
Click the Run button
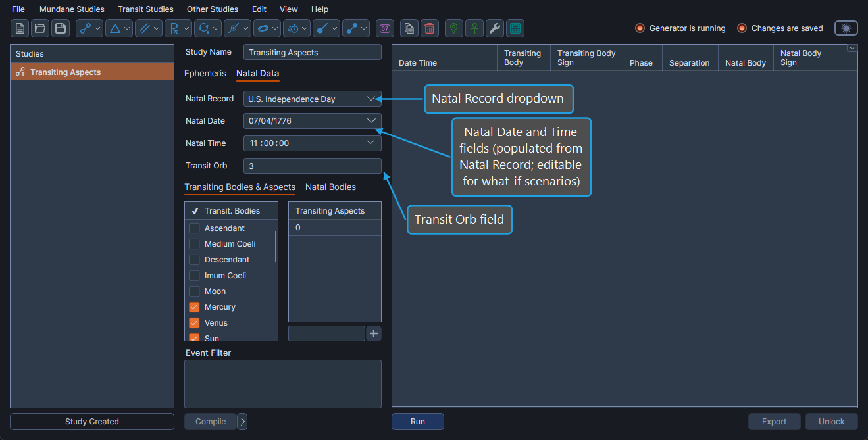(x=418, y=422)
